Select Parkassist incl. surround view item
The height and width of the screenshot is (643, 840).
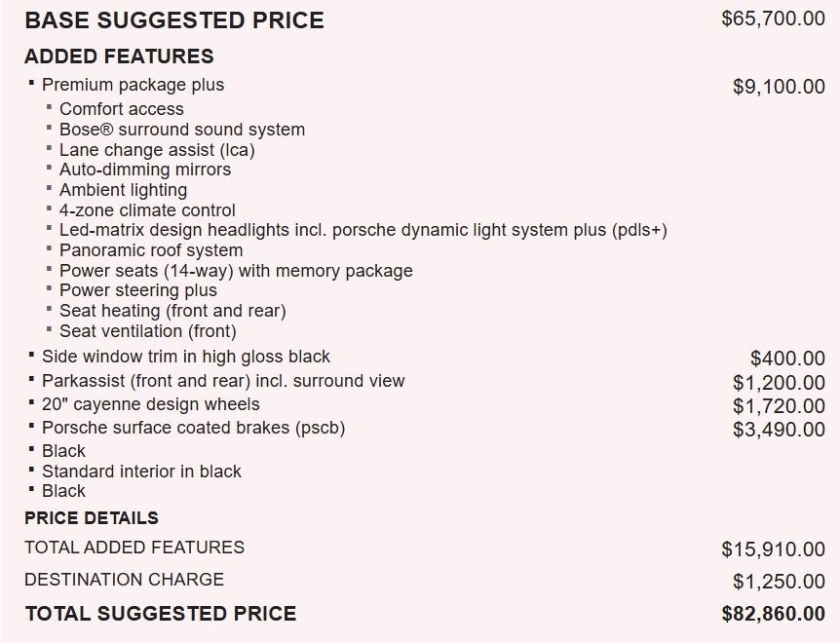click(223, 381)
